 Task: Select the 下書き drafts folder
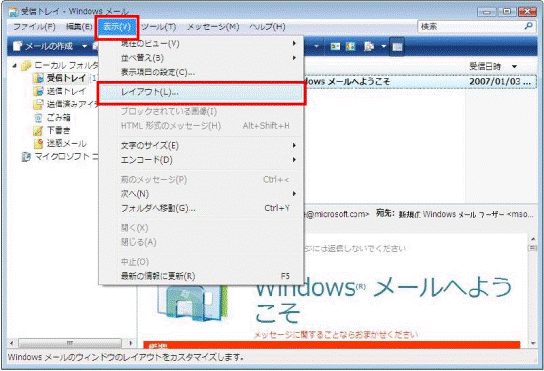point(53,130)
